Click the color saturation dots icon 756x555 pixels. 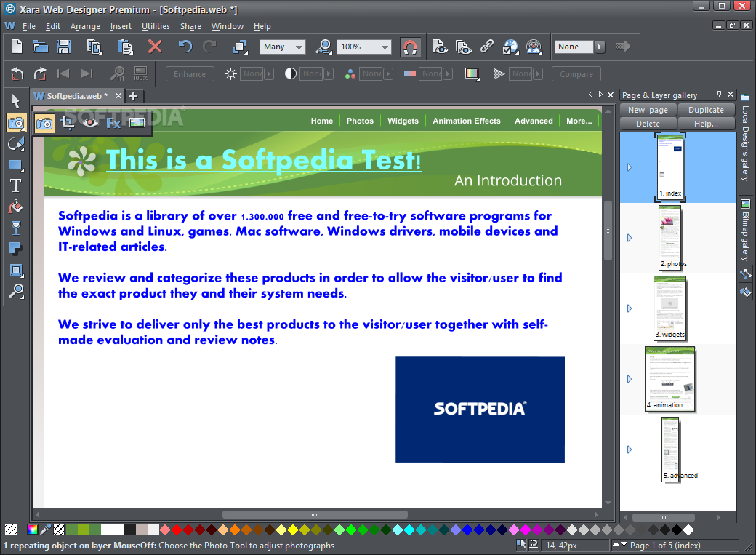coord(350,74)
